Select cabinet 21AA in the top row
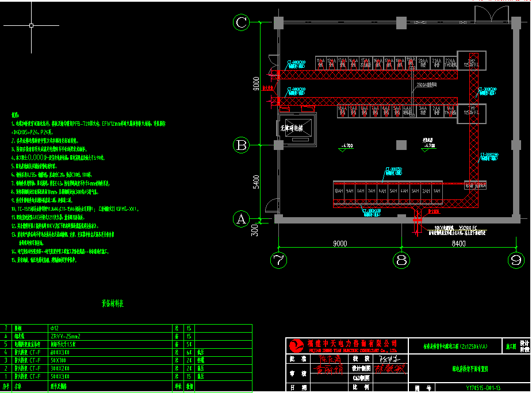The width and height of the screenshot is (532, 393). pyautogui.click(x=437, y=63)
